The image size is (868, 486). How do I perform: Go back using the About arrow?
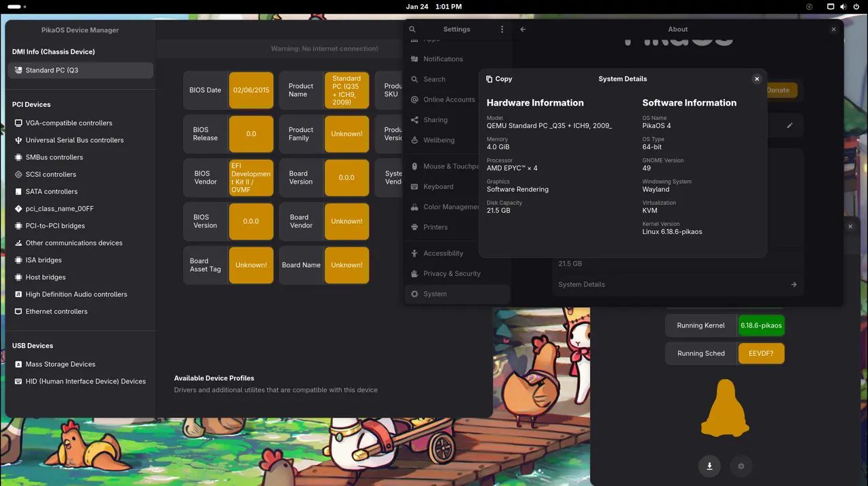(523, 29)
